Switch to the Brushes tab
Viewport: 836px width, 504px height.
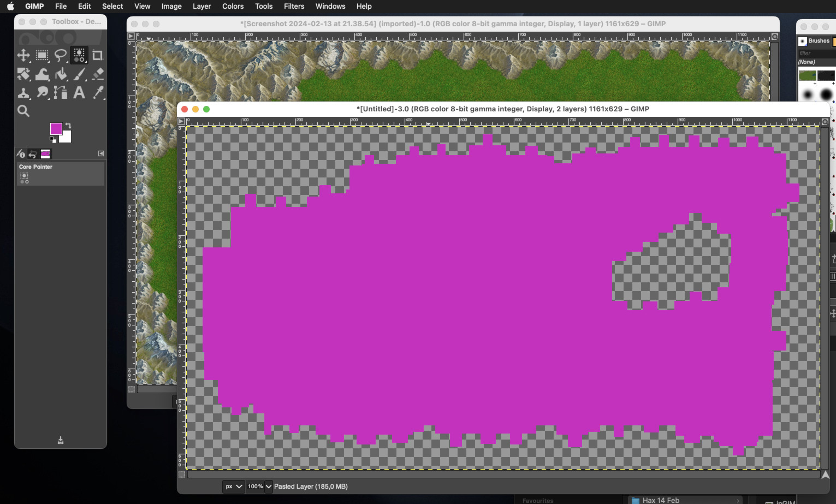tap(814, 41)
